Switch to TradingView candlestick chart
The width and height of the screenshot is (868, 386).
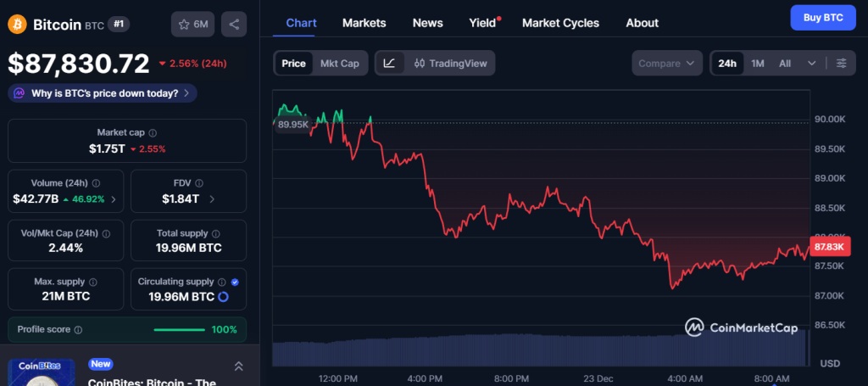450,63
